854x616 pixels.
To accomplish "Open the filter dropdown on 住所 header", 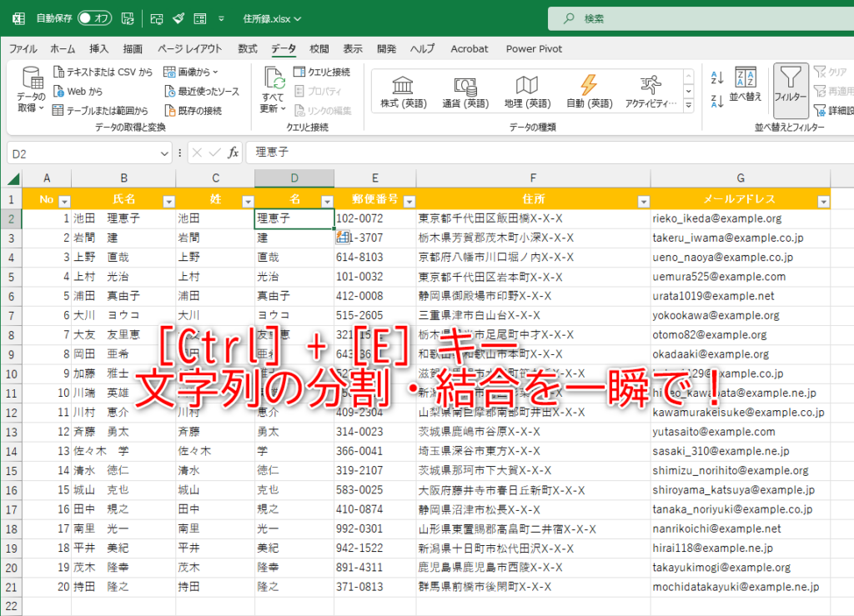I will pos(642,201).
